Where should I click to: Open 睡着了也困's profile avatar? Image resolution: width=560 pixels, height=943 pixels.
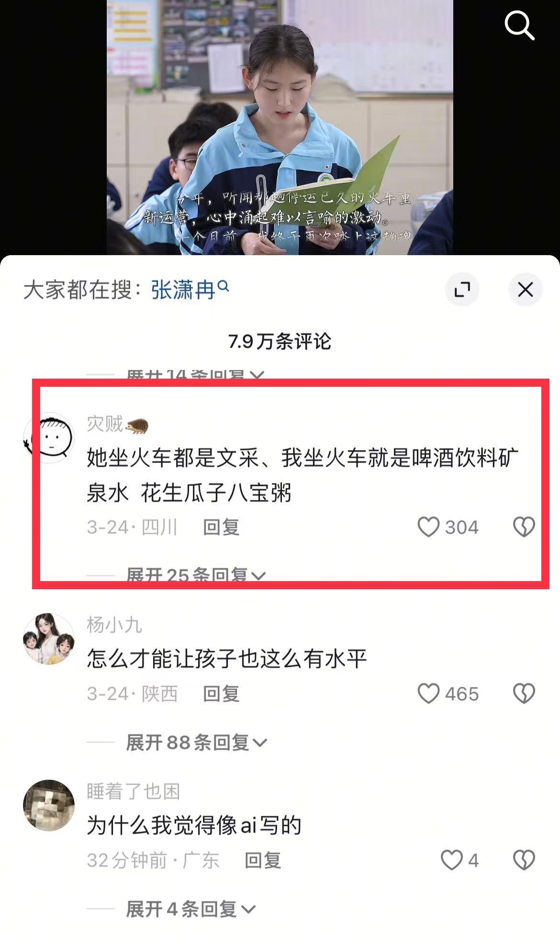point(49,805)
